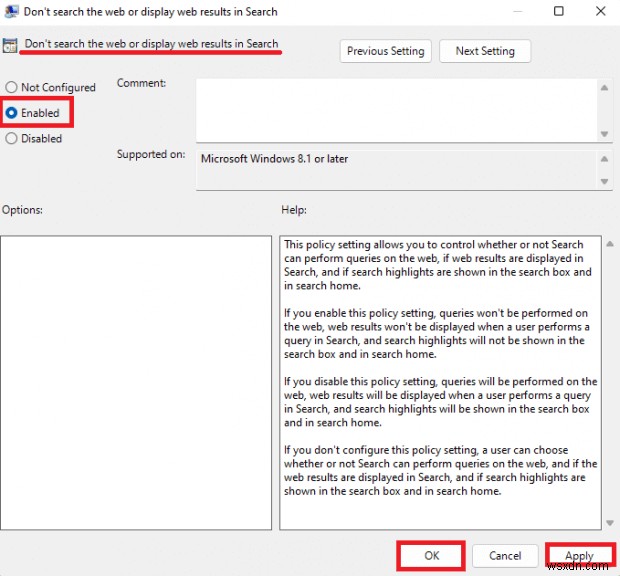The width and height of the screenshot is (620, 576).
Task: Close the policy window
Action: click(x=600, y=11)
